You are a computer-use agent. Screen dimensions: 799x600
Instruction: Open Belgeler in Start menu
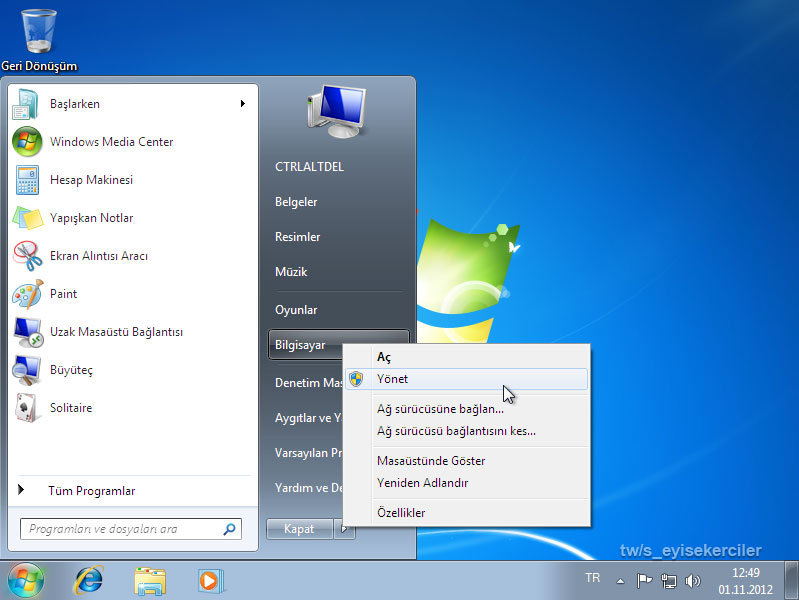click(296, 202)
